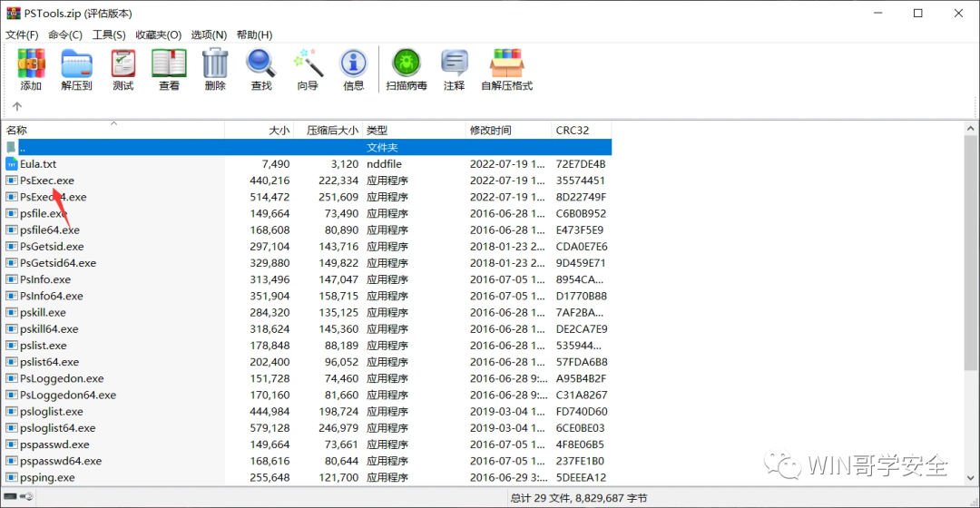Screen dimensions: 980x508
Task: Click the file list scrollbar up arrow
Action: coord(970,129)
